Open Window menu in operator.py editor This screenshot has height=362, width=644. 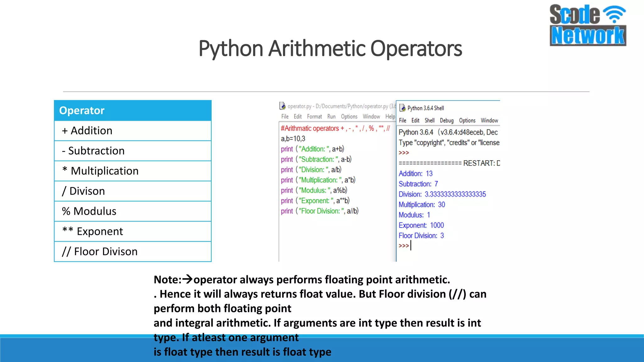pyautogui.click(x=371, y=117)
